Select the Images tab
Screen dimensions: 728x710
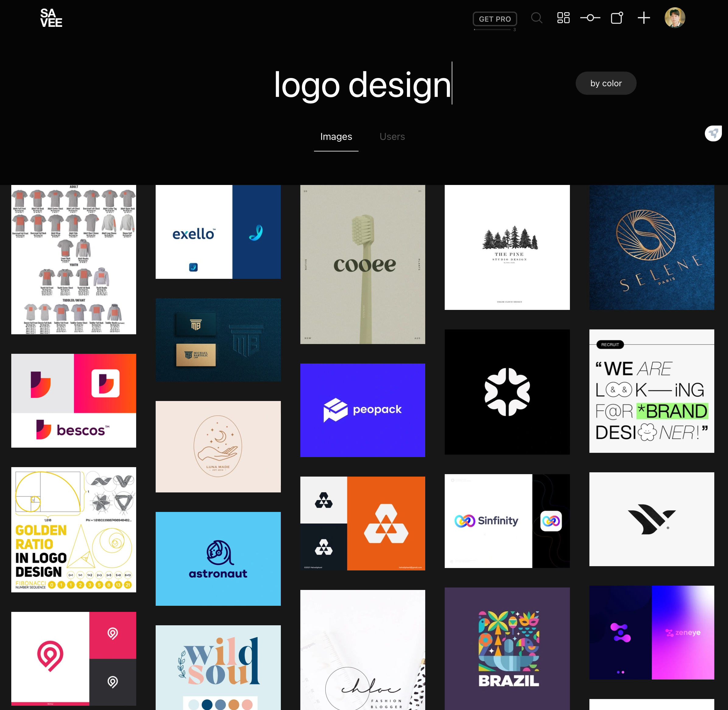click(x=336, y=137)
